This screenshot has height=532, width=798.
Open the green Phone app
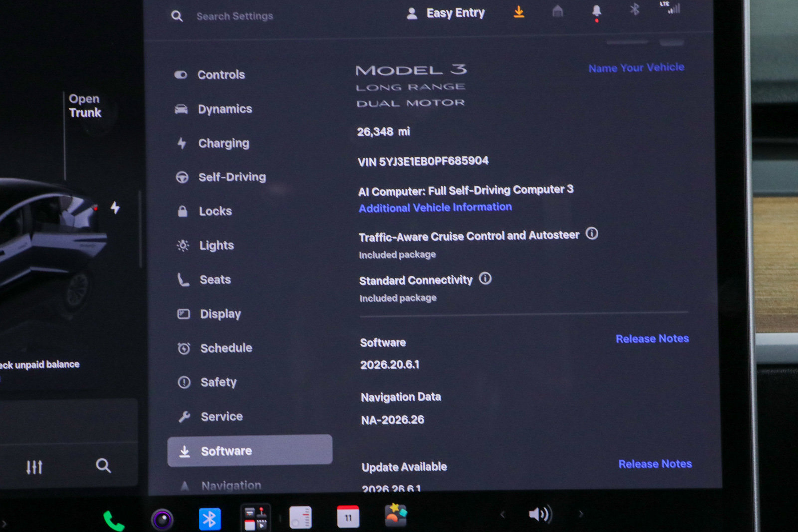tap(113, 521)
